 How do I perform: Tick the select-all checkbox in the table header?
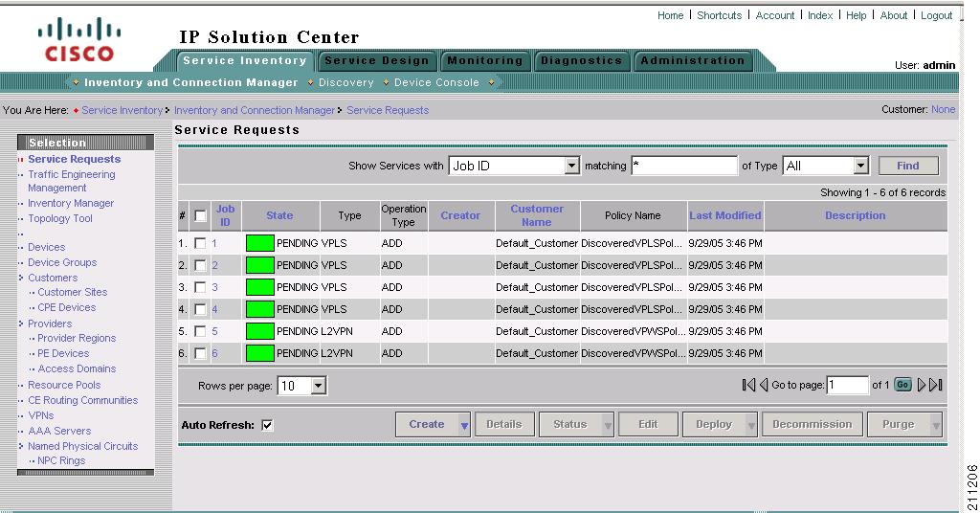coord(200,215)
